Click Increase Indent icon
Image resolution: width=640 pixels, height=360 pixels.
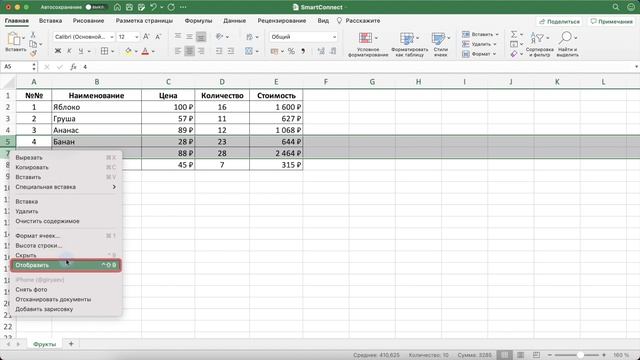tap(231, 51)
